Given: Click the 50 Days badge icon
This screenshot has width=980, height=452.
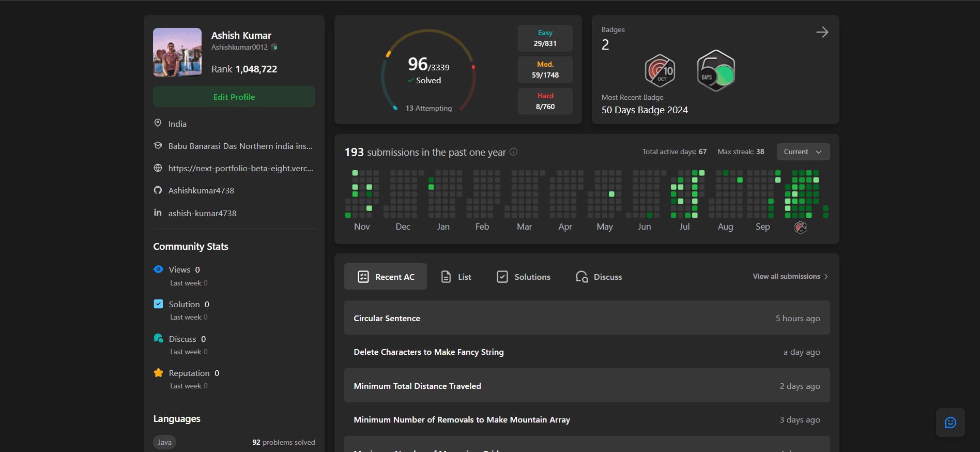Looking at the screenshot, I should [x=716, y=71].
